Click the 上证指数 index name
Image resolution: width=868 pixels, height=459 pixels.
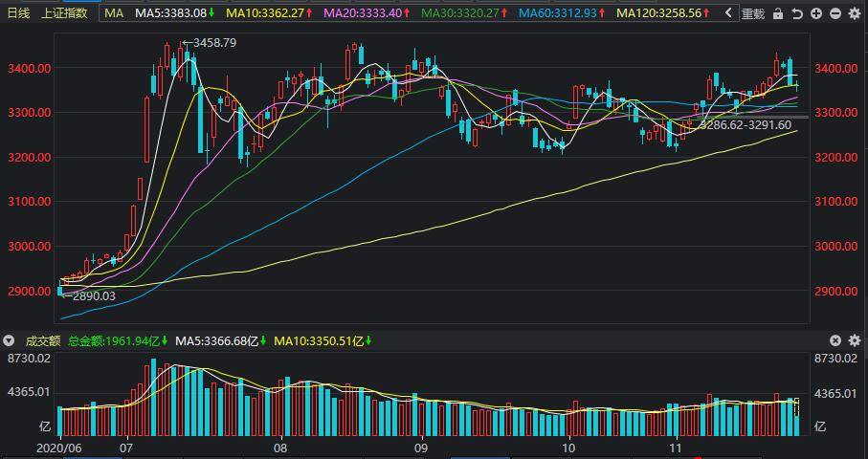click(65, 13)
